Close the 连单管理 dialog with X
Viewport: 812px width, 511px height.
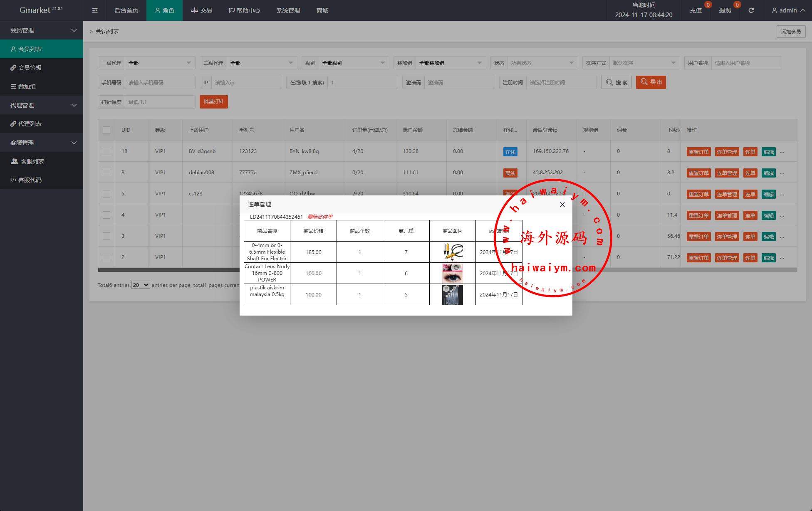[x=562, y=205]
